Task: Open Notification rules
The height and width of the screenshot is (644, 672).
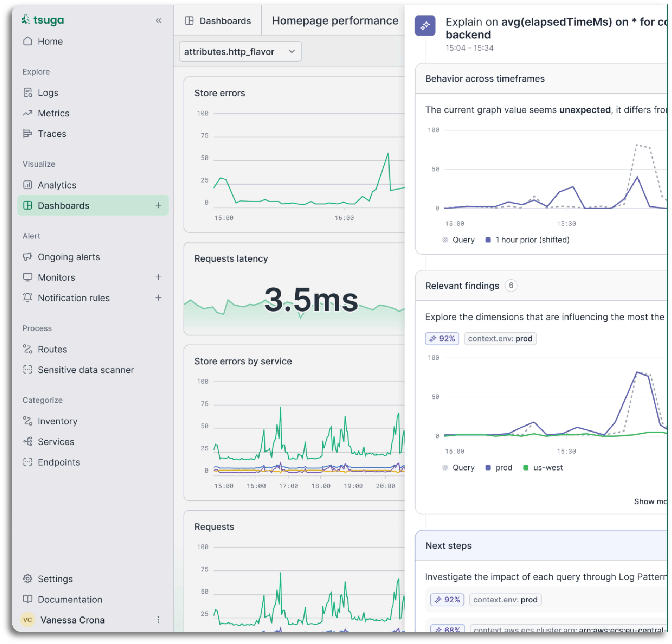Action: pyautogui.click(x=74, y=298)
